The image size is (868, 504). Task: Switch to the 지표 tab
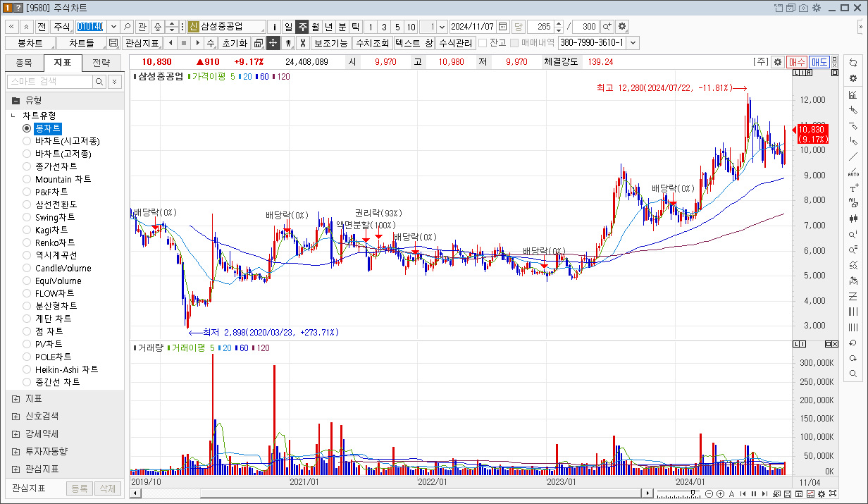click(62, 63)
